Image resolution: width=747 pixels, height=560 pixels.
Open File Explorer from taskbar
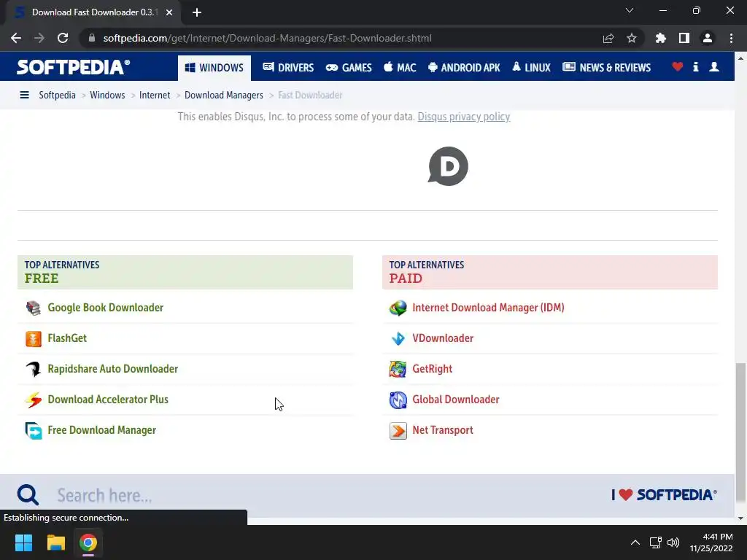point(55,542)
